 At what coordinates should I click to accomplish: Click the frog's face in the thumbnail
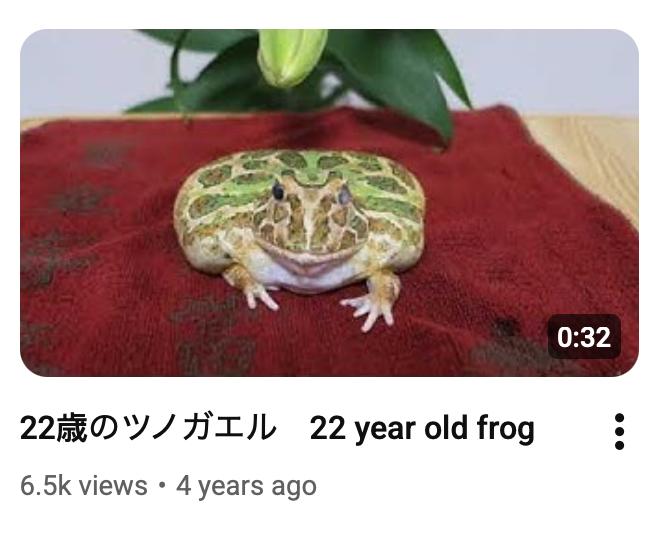tap(308, 218)
